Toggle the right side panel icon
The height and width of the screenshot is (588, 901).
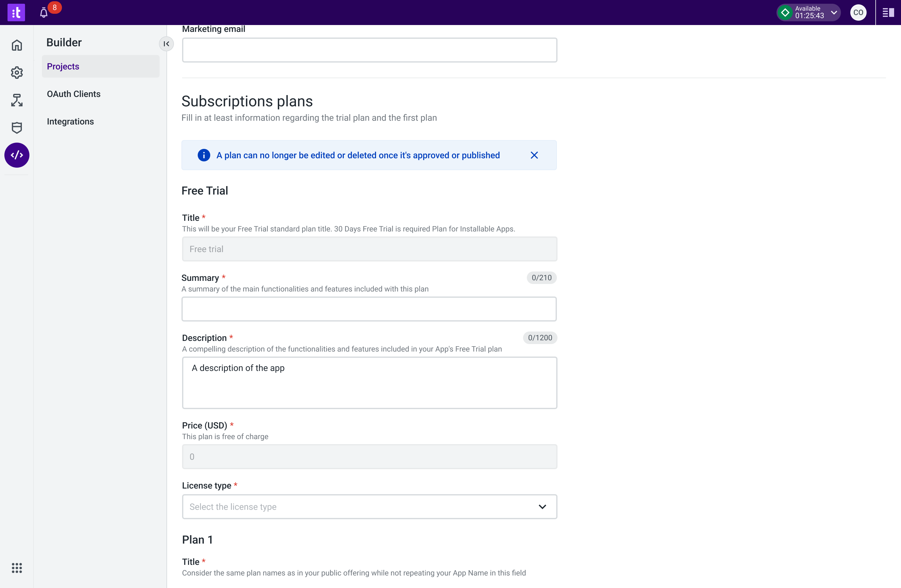[x=888, y=13]
